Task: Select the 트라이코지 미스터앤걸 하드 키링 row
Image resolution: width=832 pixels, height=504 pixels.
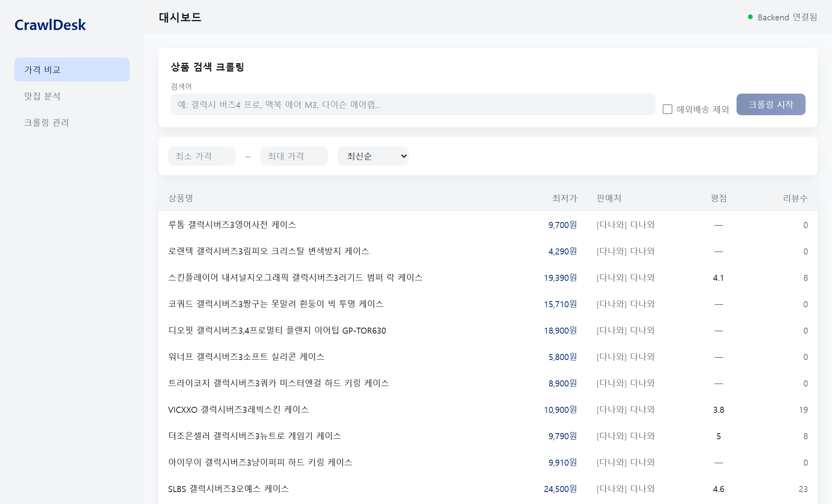Action: (x=488, y=383)
